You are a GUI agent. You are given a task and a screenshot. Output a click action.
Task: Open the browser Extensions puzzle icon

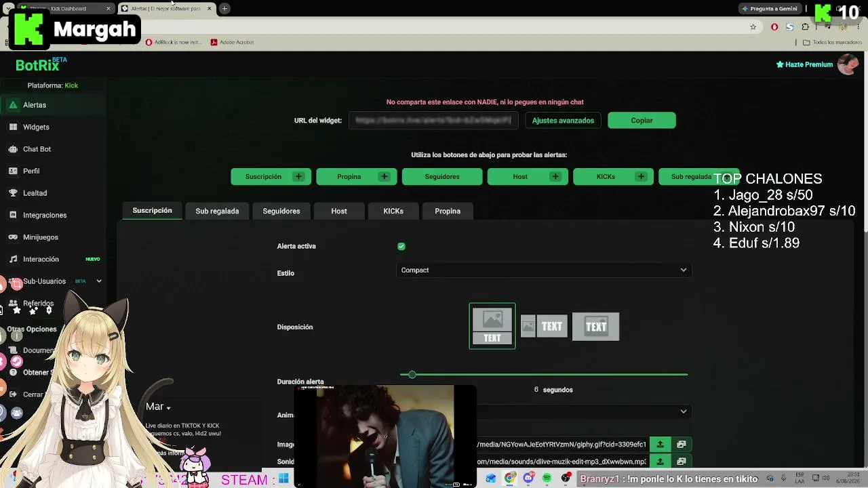click(806, 27)
